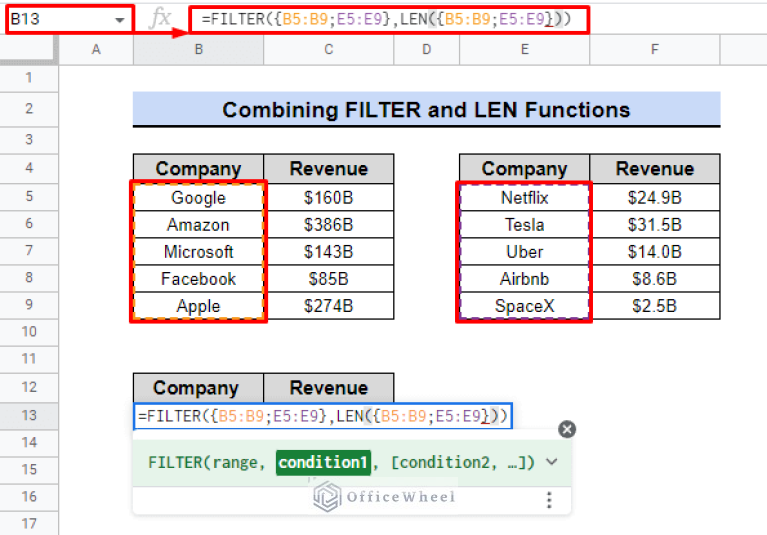
Task: Select row 1 header
Action: click(x=29, y=78)
